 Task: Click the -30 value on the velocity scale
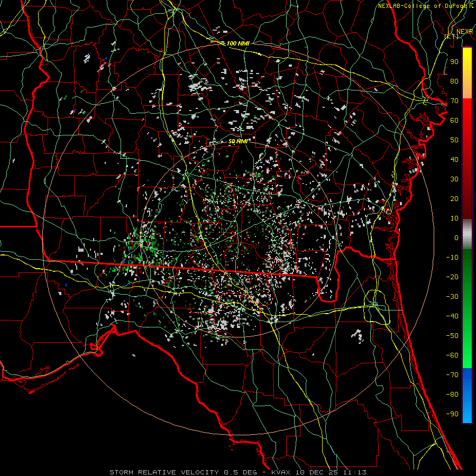pos(452,297)
